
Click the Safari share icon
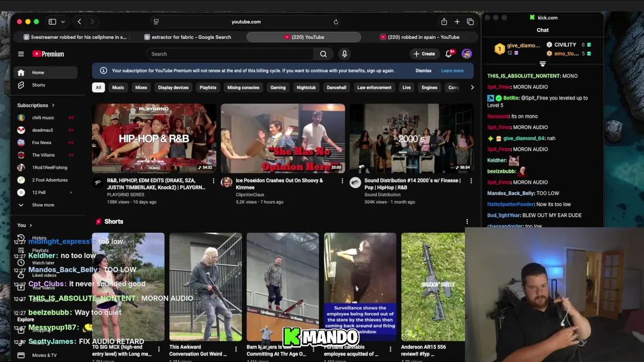(444, 22)
